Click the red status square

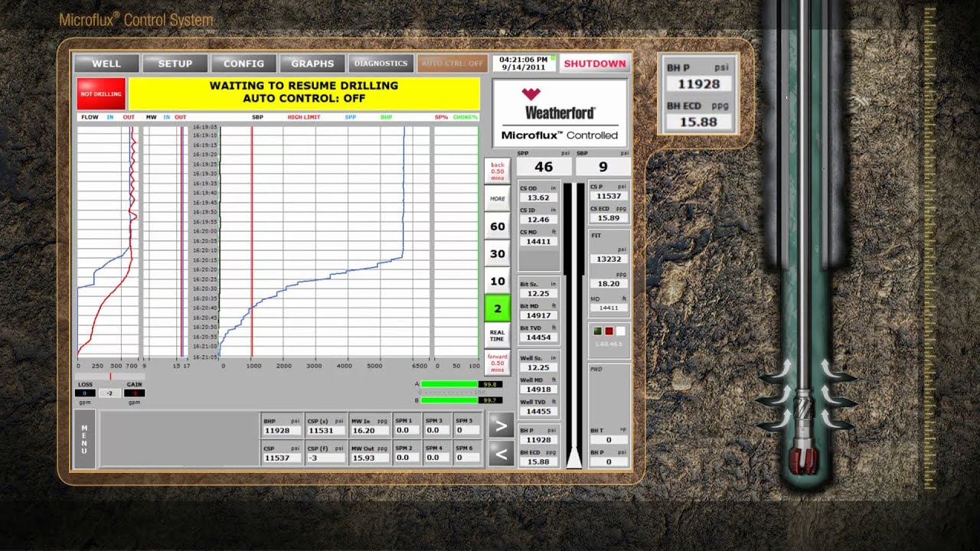[x=609, y=331]
